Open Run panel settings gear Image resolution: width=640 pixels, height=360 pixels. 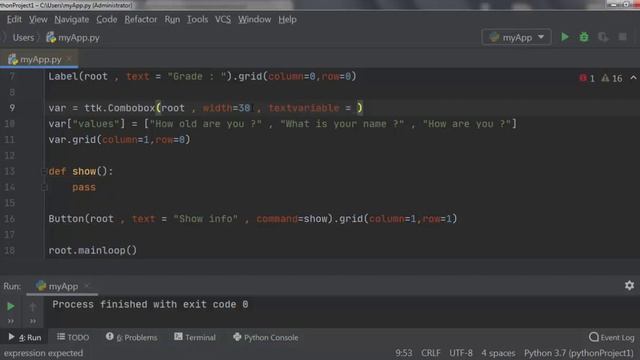coord(629,285)
